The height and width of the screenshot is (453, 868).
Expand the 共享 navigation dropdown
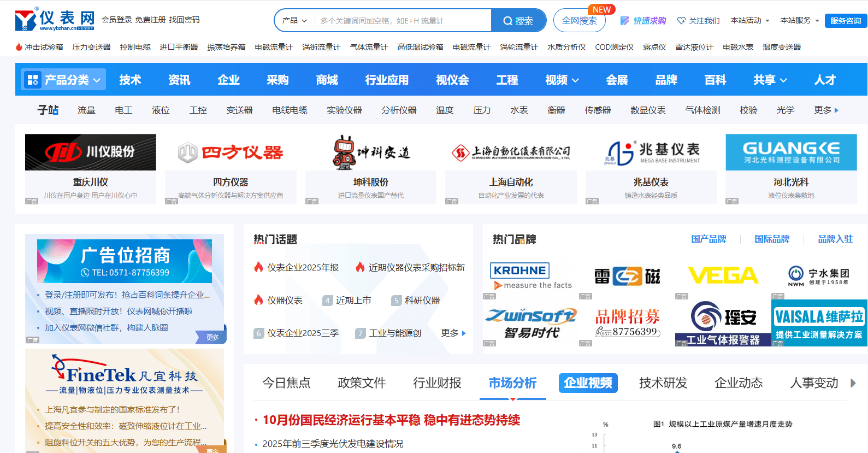pos(770,80)
